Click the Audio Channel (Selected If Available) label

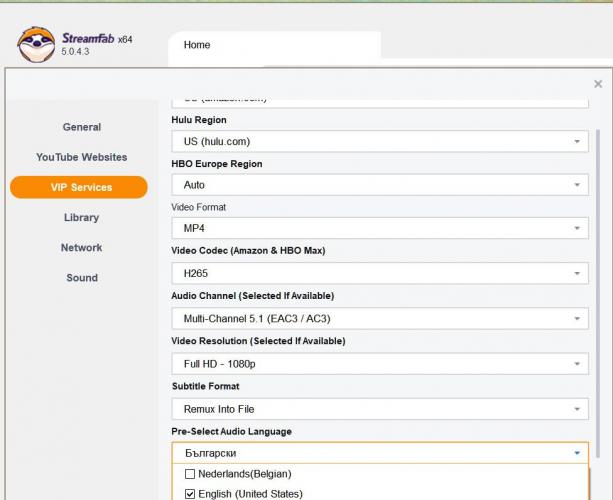pyautogui.click(x=253, y=296)
